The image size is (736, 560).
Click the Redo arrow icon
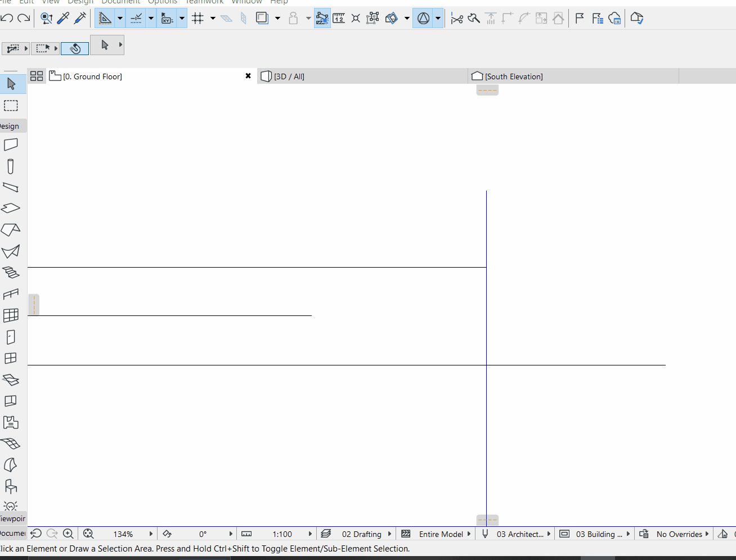click(x=24, y=18)
